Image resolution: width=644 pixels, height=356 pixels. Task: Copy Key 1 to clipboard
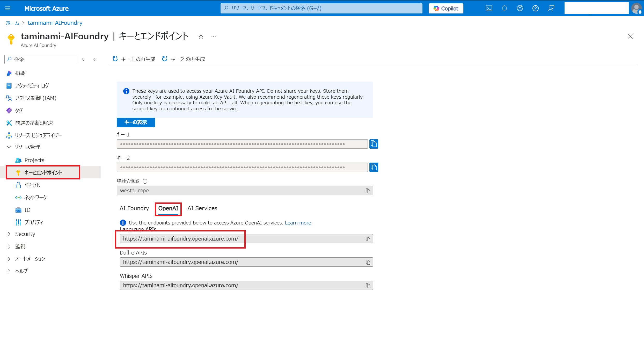[x=374, y=144]
